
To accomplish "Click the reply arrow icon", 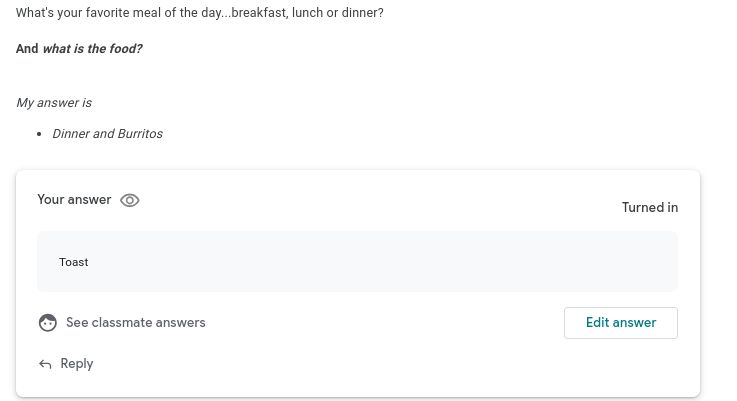I will click(45, 364).
